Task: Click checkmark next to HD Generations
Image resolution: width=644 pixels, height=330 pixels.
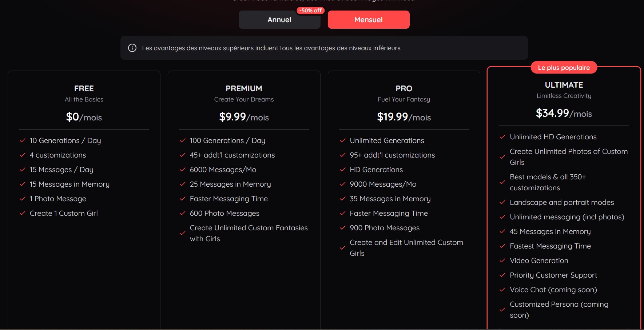Action: [343, 170]
